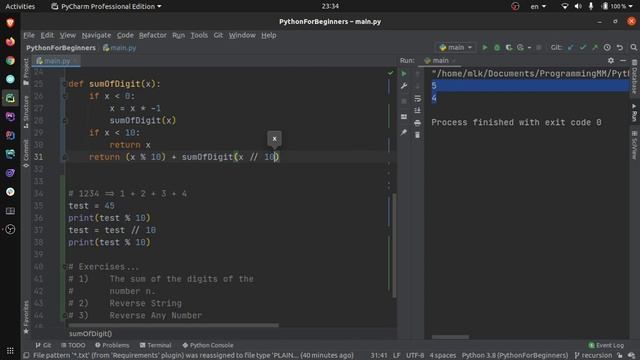Show Git history clock icon
640x360 pixels.
[607, 47]
